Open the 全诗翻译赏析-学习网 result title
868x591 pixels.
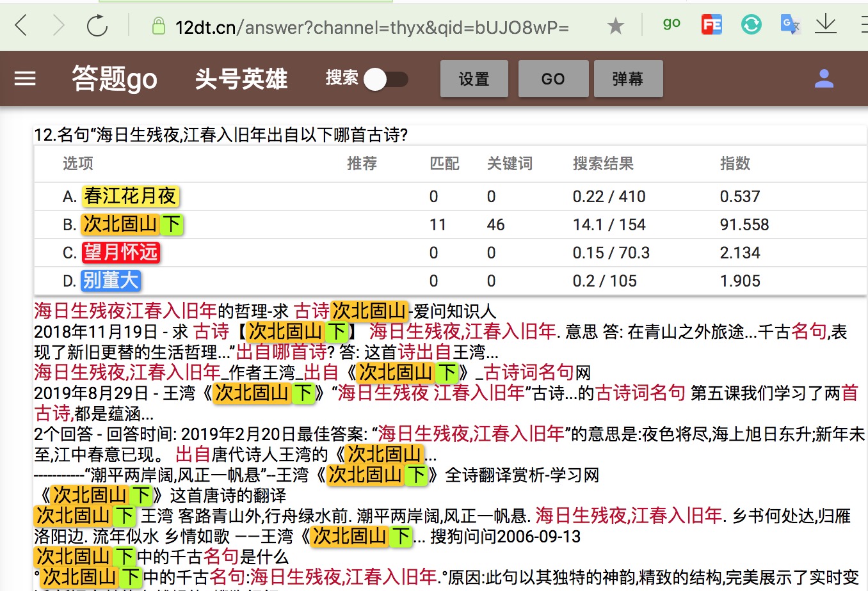tap(316, 475)
